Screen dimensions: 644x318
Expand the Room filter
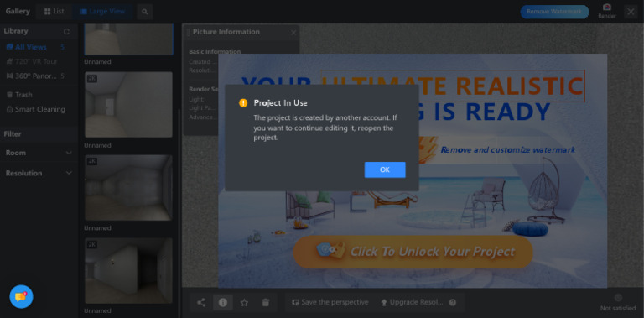click(x=39, y=153)
